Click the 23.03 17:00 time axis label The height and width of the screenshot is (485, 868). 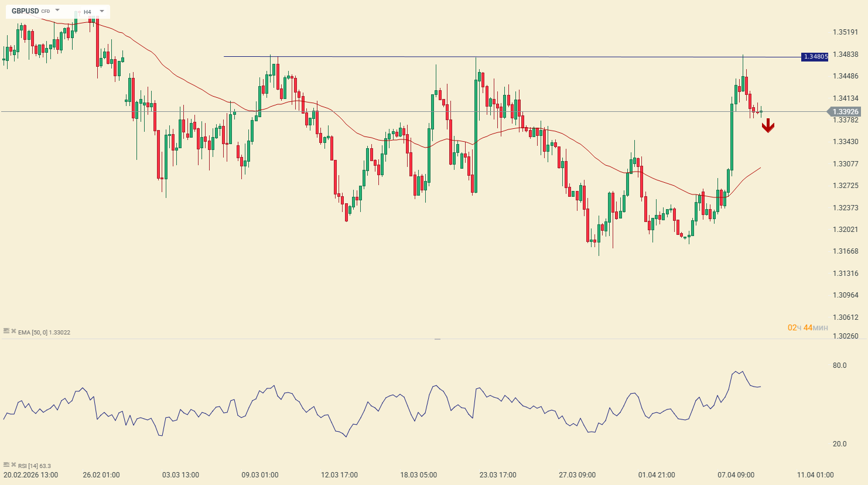pos(498,475)
